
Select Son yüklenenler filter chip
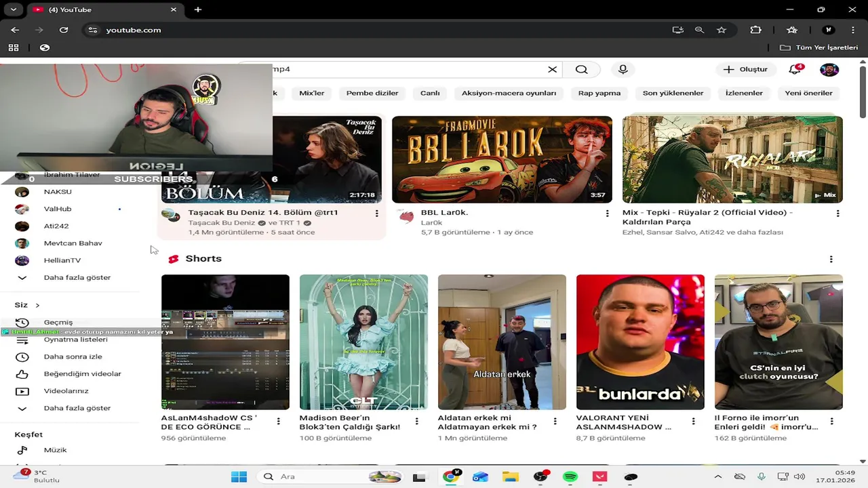tap(673, 93)
